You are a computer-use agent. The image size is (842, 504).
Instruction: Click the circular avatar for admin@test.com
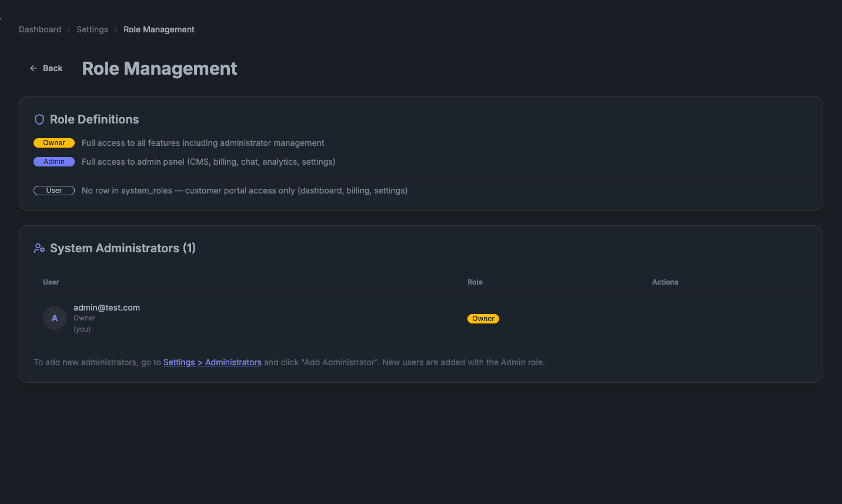pos(54,318)
